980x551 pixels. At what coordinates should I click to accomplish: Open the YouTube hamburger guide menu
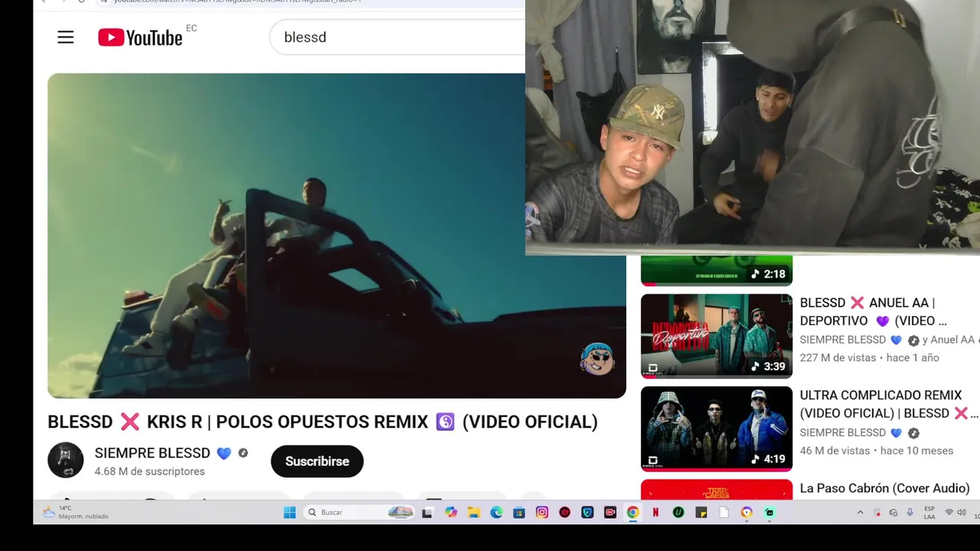66,37
